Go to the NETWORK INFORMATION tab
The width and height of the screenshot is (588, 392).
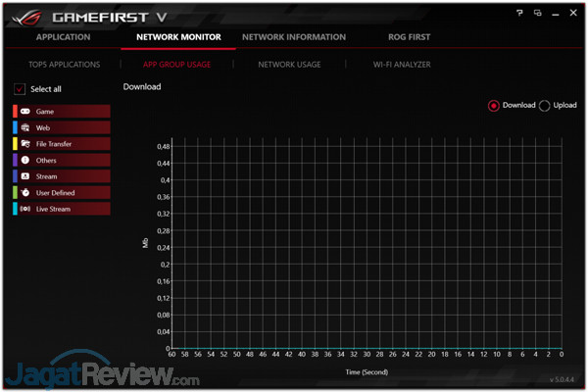pos(294,37)
